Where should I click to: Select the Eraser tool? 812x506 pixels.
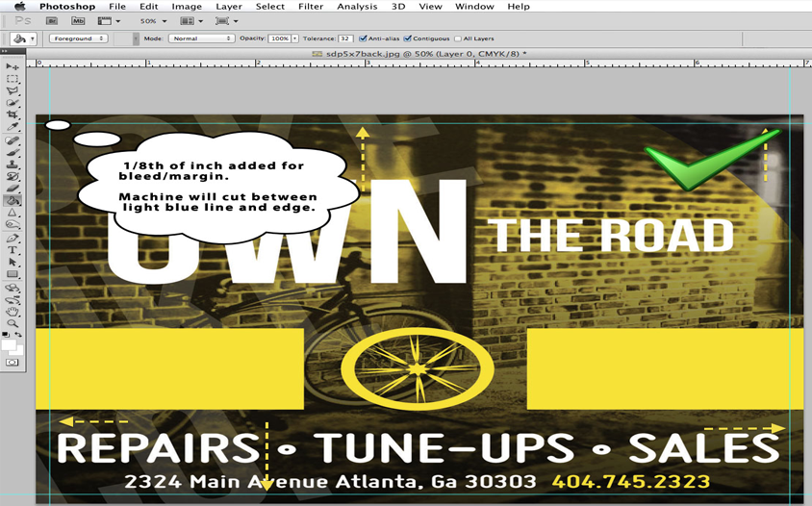[13, 189]
